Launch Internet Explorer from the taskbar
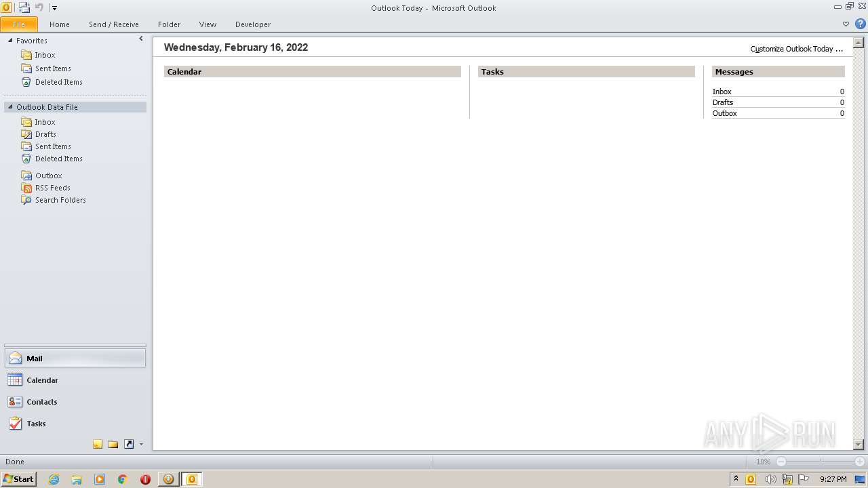Image resolution: width=868 pixels, height=488 pixels. pyautogui.click(x=54, y=479)
